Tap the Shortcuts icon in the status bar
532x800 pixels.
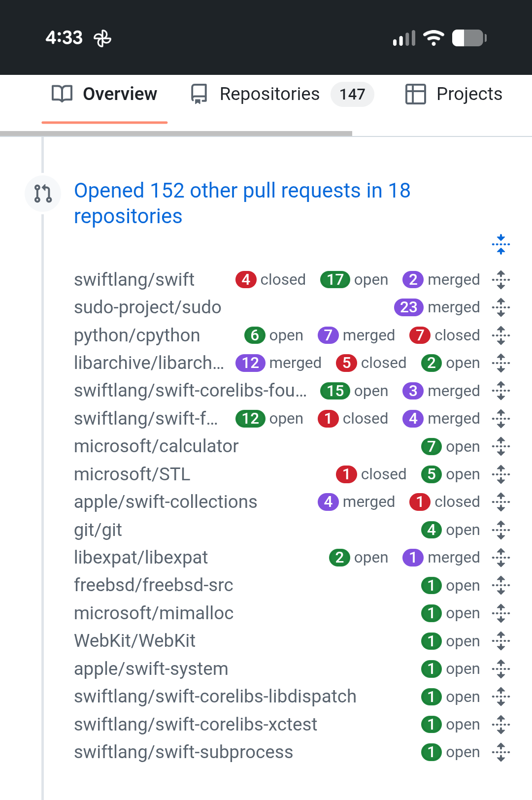point(102,37)
